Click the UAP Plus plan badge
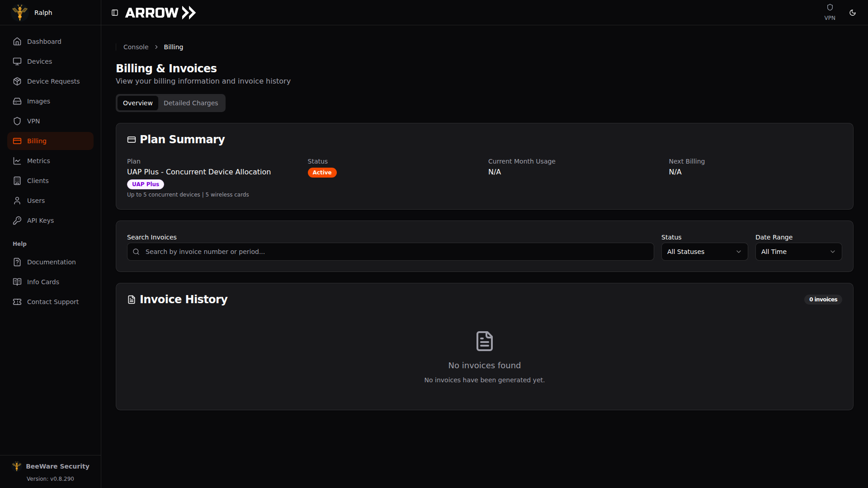This screenshot has width=868, height=488. (x=146, y=184)
